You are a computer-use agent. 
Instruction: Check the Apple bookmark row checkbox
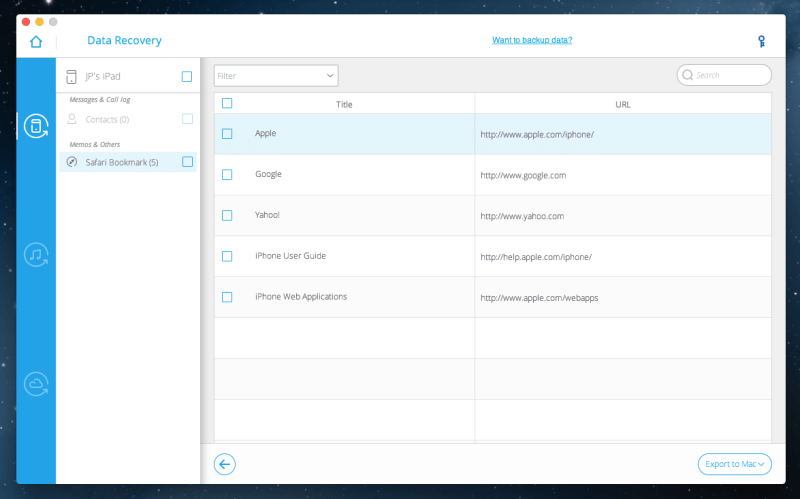point(227,134)
